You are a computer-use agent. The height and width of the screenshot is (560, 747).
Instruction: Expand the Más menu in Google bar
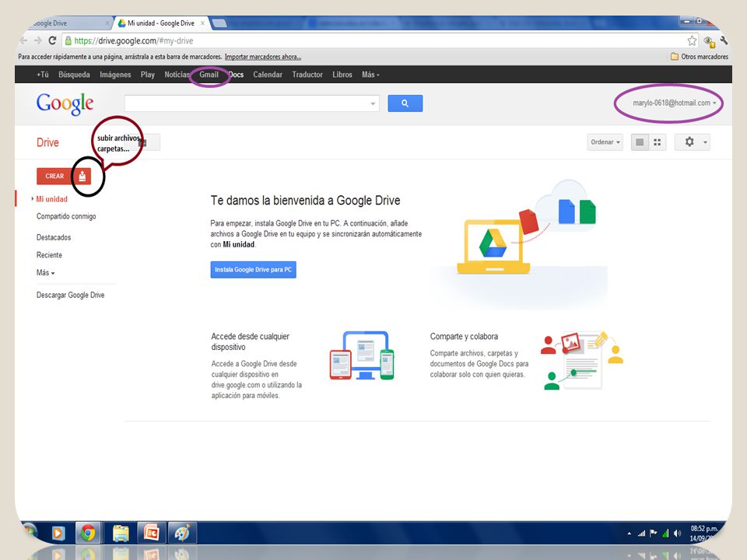(x=370, y=75)
